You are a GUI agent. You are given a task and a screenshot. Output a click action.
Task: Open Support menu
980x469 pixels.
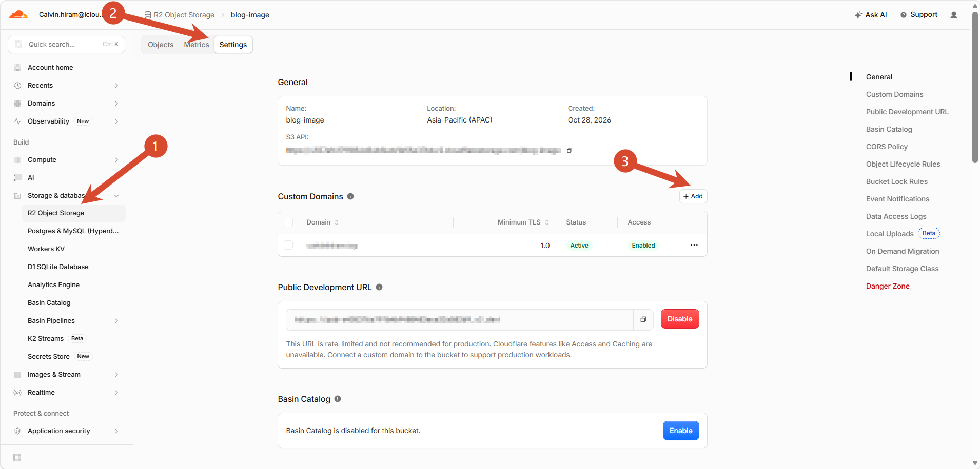click(919, 15)
